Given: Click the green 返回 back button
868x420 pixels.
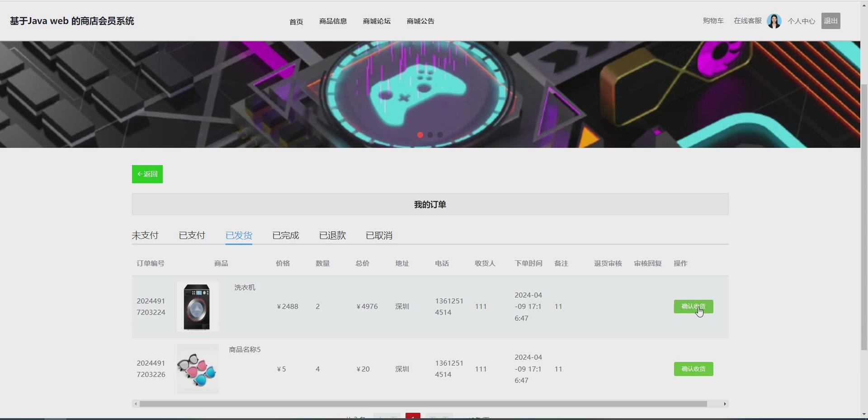Looking at the screenshot, I should (146, 174).
